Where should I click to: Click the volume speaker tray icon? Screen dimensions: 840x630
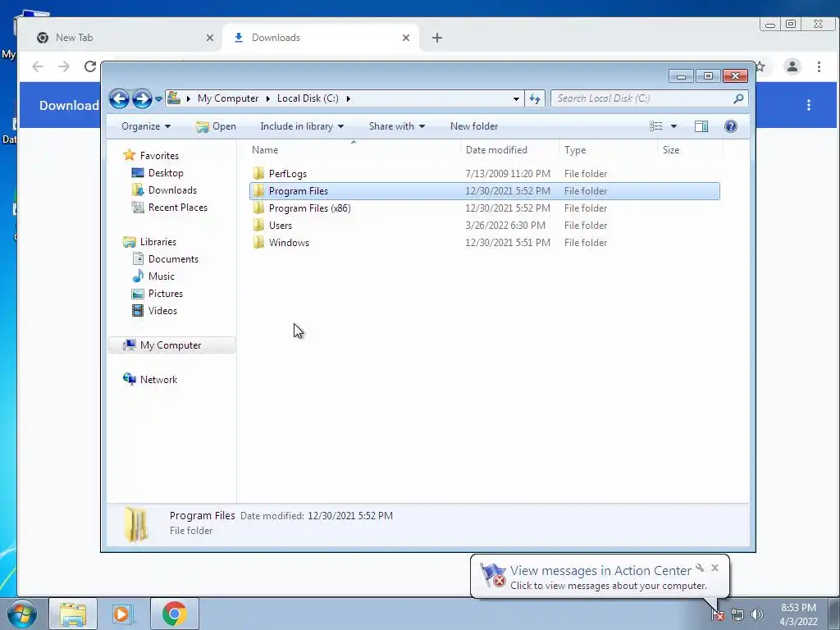[x=757, y=615]
